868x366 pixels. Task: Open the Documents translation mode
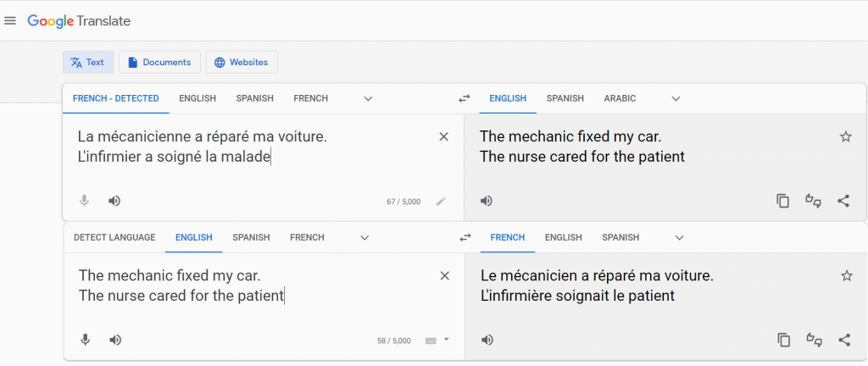pyautogui.click(x=159, y=62)
